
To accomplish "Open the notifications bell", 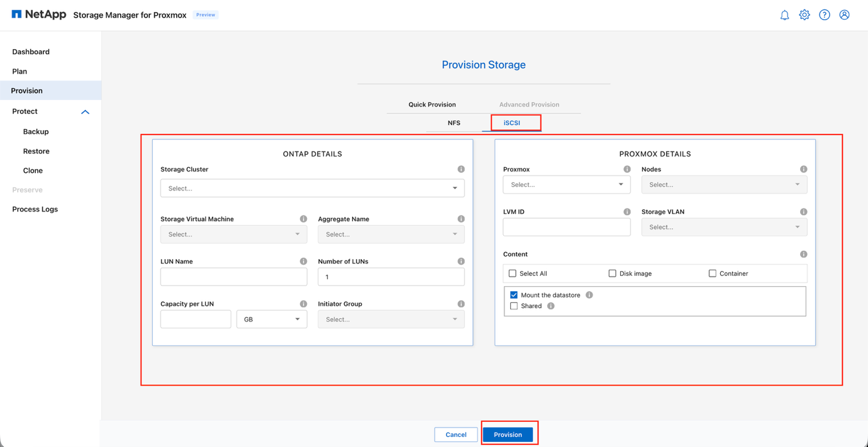I will click(x=784, y=14).
